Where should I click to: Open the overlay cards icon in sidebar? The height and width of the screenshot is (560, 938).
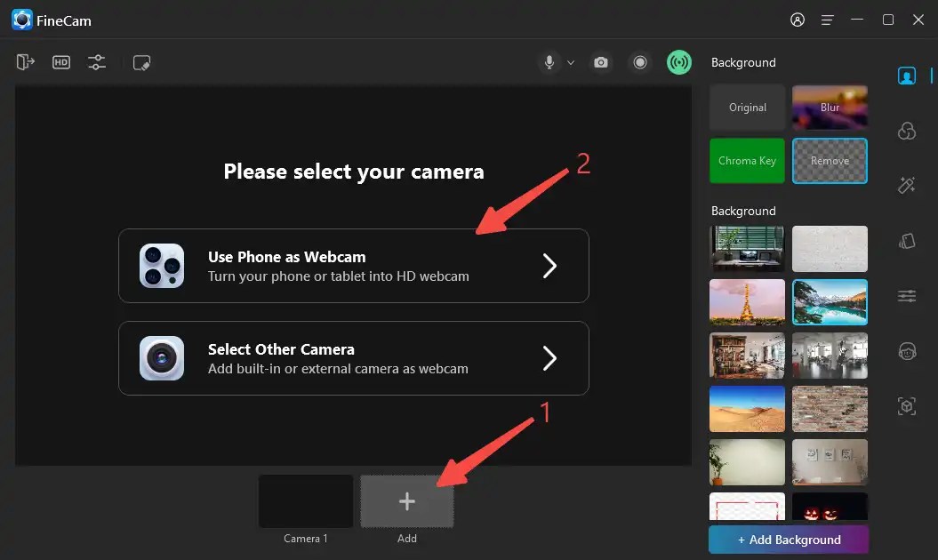906,241
